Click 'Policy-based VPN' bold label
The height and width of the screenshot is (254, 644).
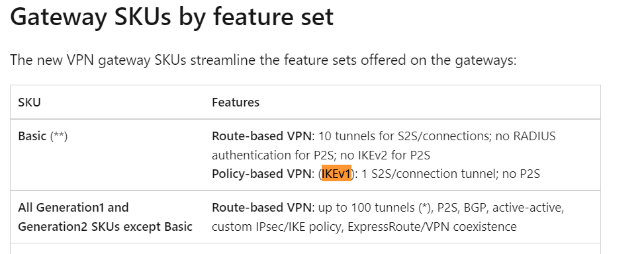(x=263, y=174)
